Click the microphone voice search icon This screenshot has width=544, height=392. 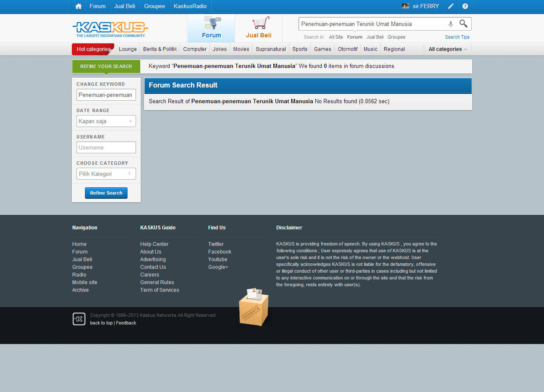click(x=450, y=24)
